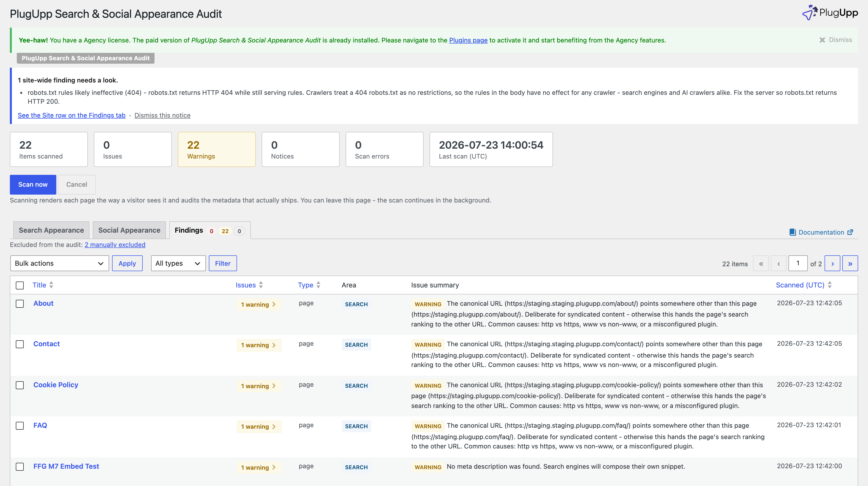Viewport: 868px width, 486px height.
Task: Open the 2 manually excluded link
Action: click(x=115, y=245)
